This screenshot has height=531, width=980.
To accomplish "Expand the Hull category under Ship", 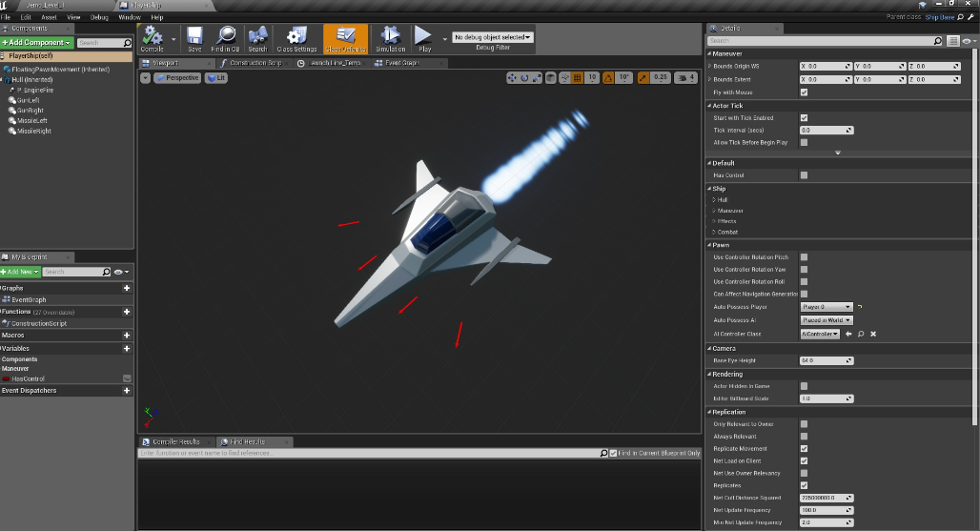I will tap(714, 200).
